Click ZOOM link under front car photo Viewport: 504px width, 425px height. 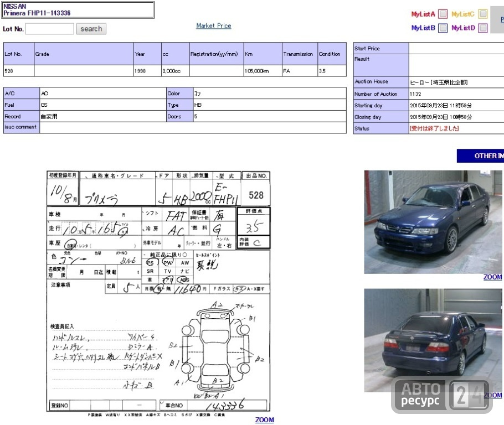pos(493,277)
